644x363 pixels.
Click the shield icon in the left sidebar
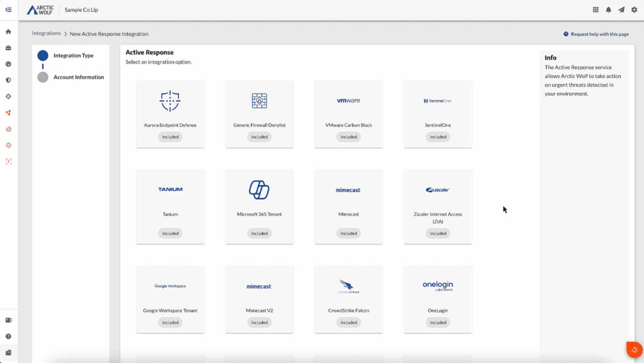click(x=8, y=80)
